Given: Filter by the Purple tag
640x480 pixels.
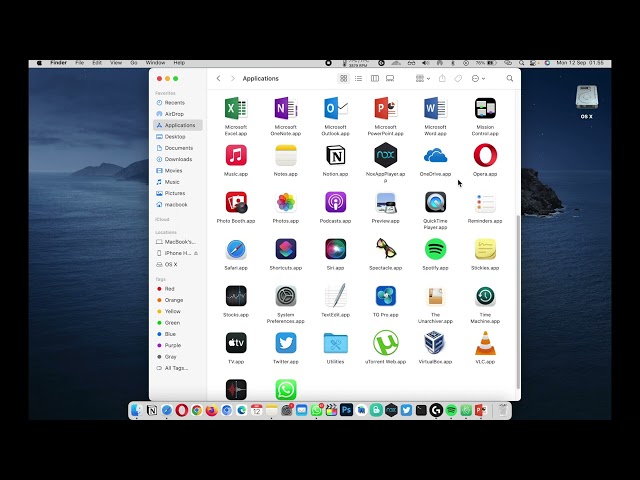Looking at the screenshot, I should coord(178,345).
